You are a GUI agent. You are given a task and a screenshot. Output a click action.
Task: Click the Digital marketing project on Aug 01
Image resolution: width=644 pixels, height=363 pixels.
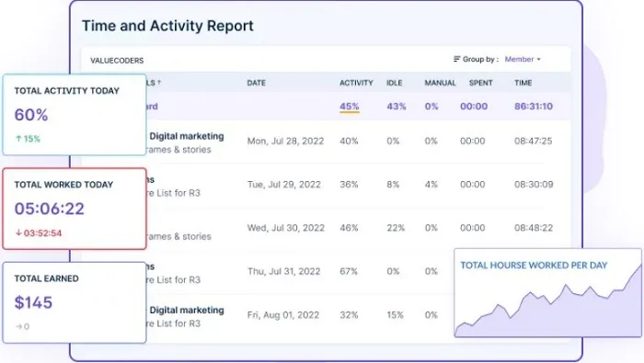tap(187, 310)
